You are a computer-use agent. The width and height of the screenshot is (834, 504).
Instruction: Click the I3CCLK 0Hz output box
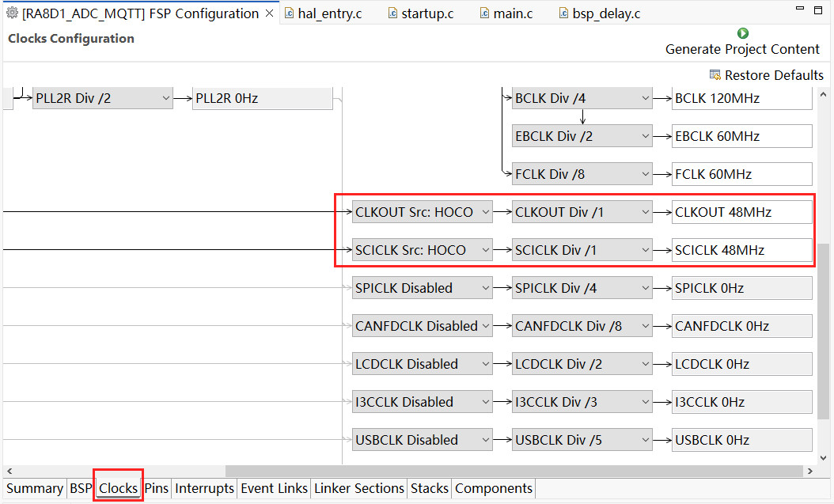click(x=742, y=402)
